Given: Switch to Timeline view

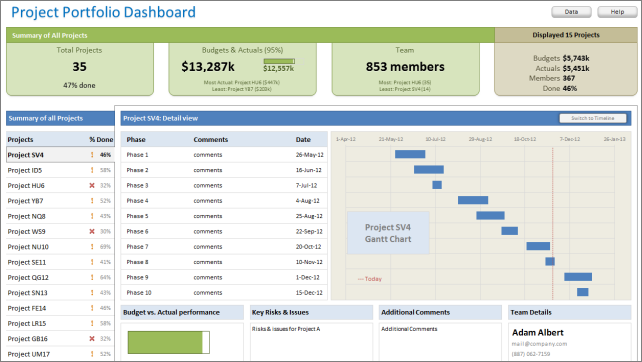Looking at the screenshot, I should tap(592, 118).
